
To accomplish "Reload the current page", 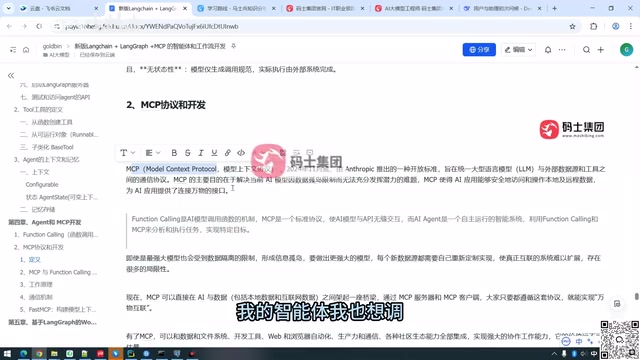I will pos(39,27).
